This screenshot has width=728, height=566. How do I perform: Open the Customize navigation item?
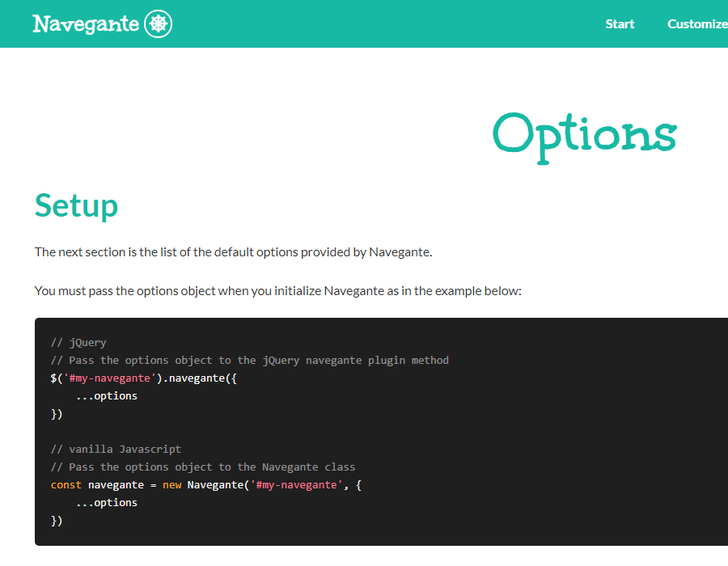[697, 23]
